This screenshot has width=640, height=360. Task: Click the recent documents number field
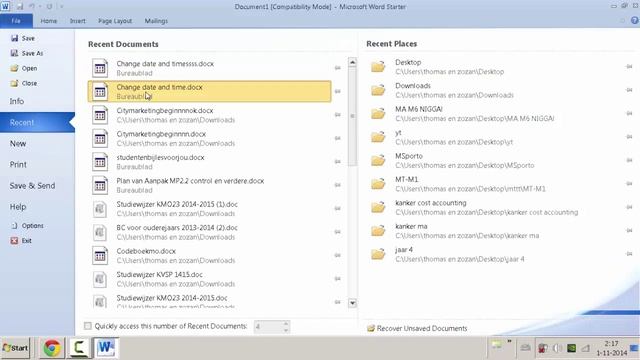click(x=268, y=327)
